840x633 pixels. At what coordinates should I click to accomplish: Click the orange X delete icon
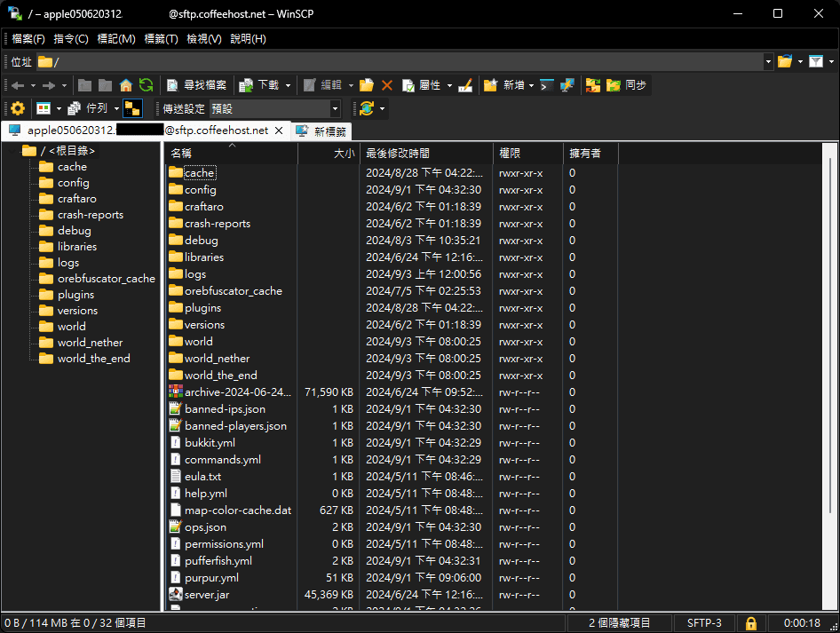click(387, 85)
